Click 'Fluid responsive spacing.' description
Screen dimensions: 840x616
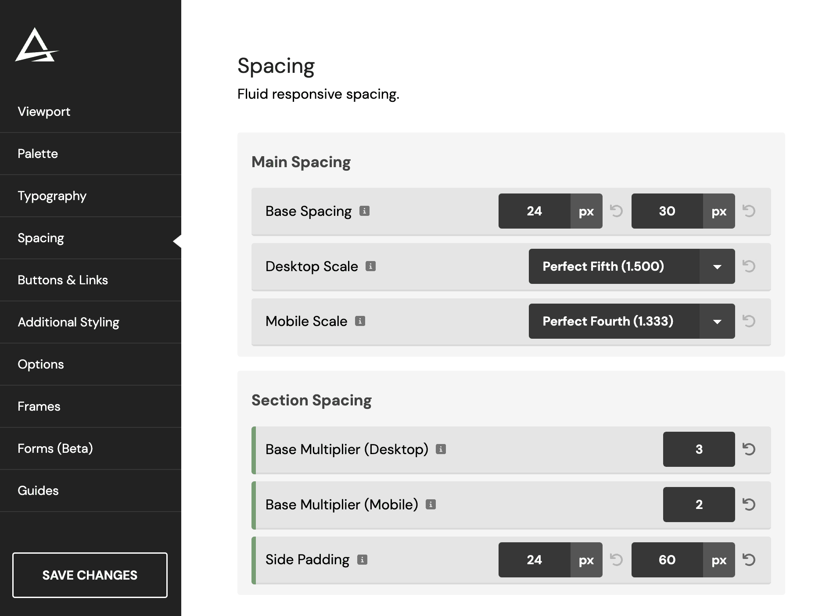point(318,94)
